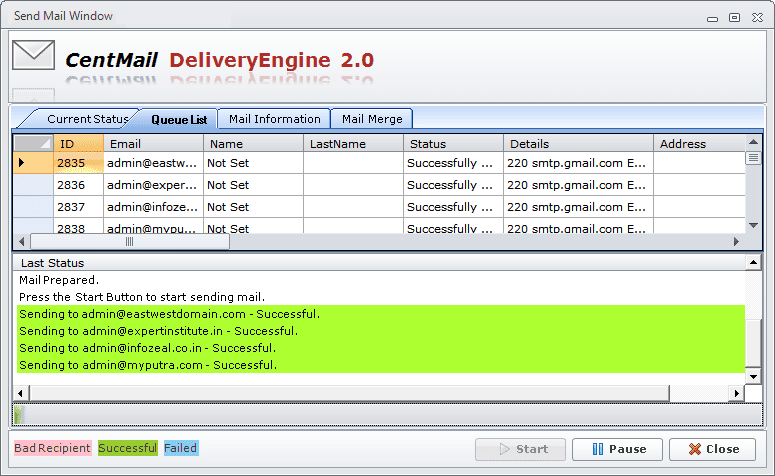Click the Successfully status in row 2835

tap(453, 163)
